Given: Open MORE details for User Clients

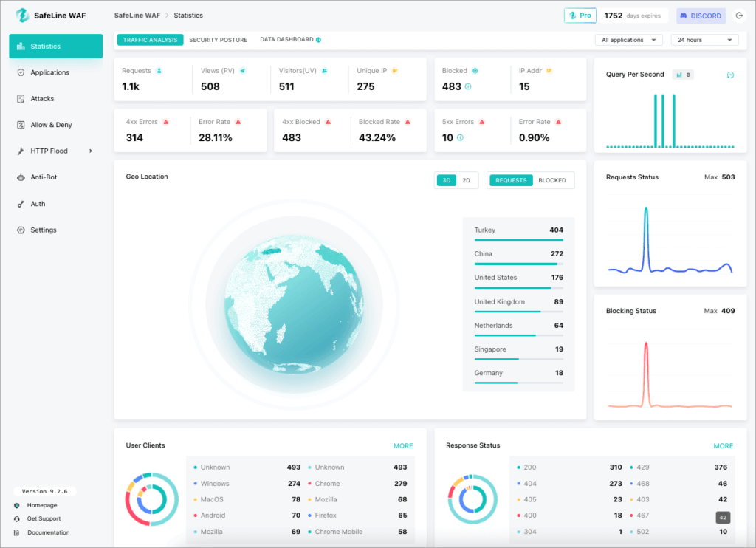Looking at the screenshot, I should pos(403,446).
